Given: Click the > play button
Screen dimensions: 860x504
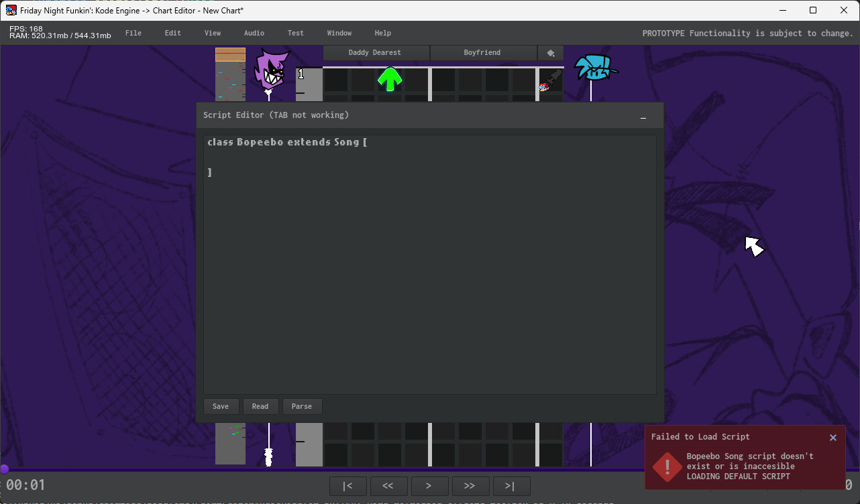Looking at the screenshot, I should point(429,486).
